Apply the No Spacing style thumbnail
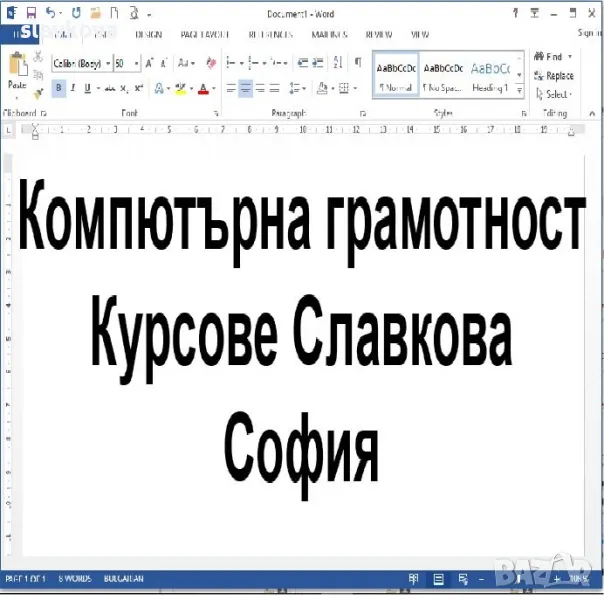This screenshot has width=604, height=600. tap(443, 76)
